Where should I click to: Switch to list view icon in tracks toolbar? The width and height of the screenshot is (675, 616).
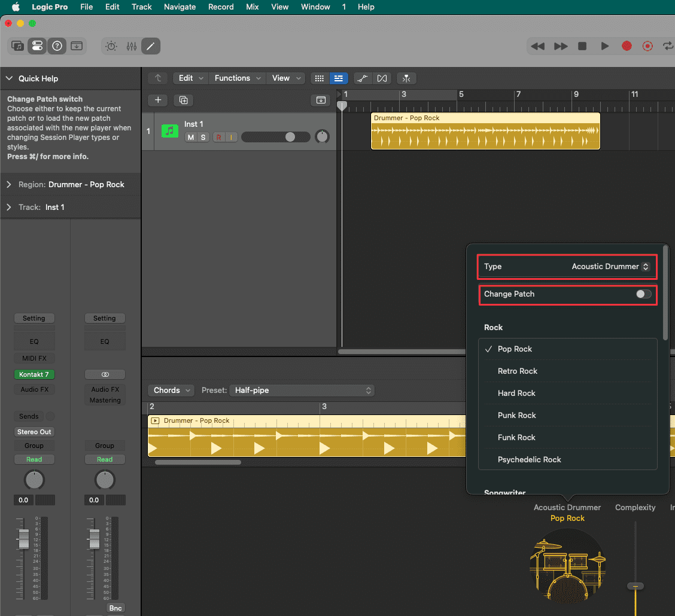(x=339, y=78)
